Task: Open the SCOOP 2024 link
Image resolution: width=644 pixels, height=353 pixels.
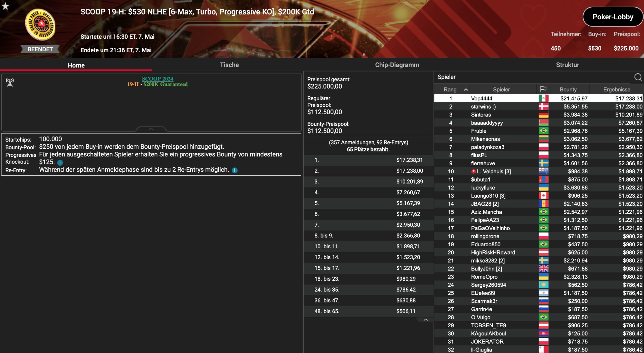Action: pyautogui.click(x=157, y=79)
